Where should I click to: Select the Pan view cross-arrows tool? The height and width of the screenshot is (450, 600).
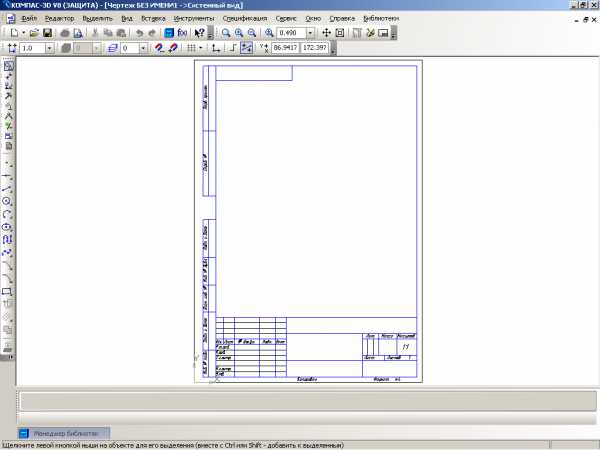click(326, 33)
